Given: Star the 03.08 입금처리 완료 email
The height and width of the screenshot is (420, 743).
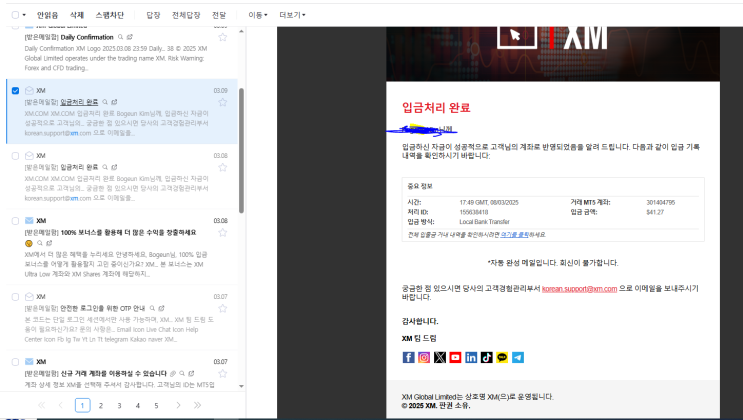Looking at the screenshot, I should click(223, 167).
